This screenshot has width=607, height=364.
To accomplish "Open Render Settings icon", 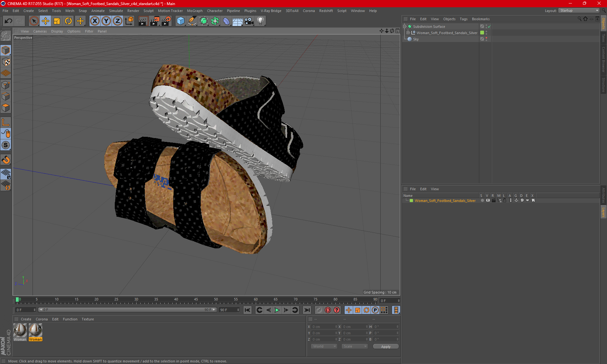I will click(166, 21).
